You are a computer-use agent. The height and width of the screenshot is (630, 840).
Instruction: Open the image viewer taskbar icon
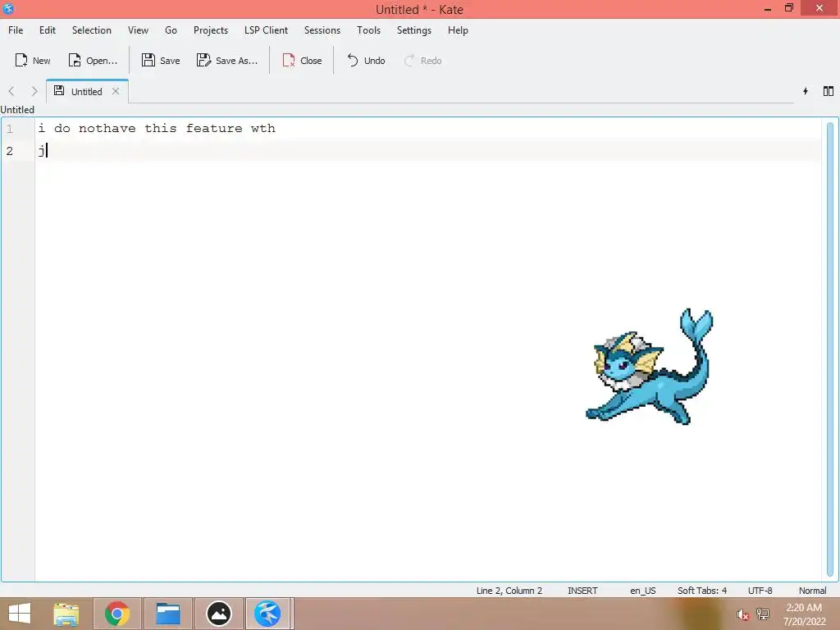tap(218, 614)
